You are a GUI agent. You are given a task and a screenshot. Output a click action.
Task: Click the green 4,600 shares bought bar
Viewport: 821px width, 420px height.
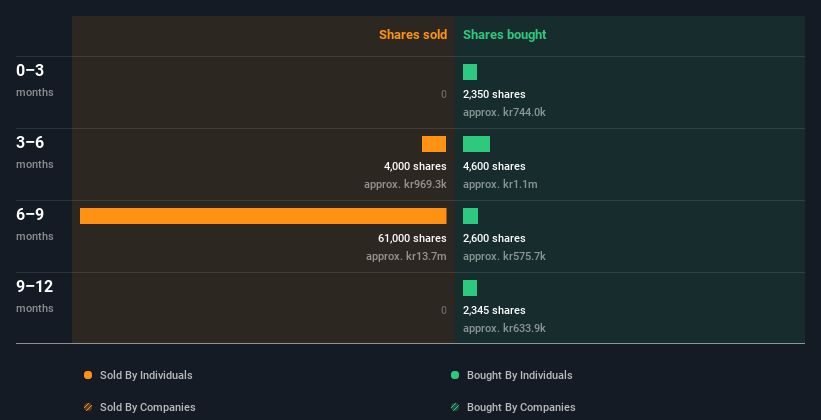click(x=476, y=144)
